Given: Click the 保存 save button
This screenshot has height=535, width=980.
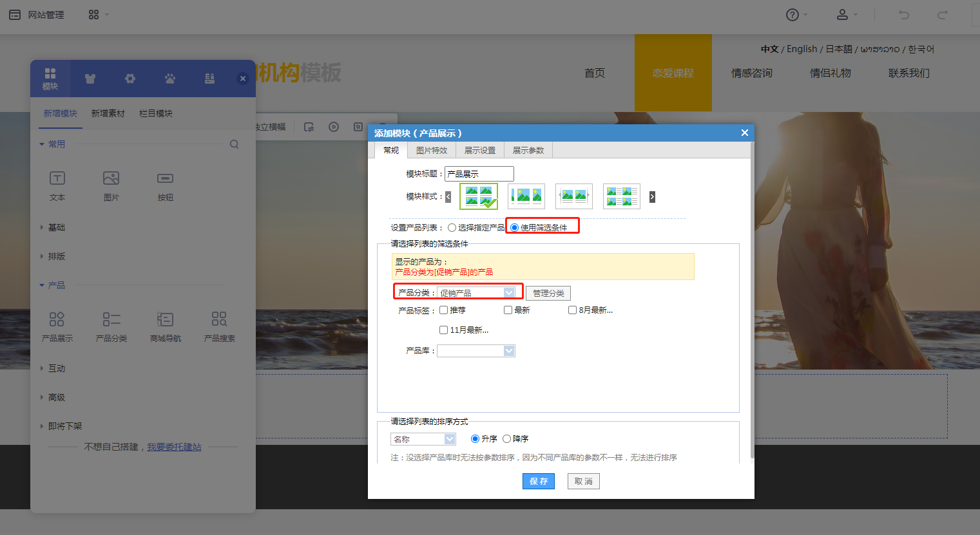Looking at the screenshot, I should [538, 482].
